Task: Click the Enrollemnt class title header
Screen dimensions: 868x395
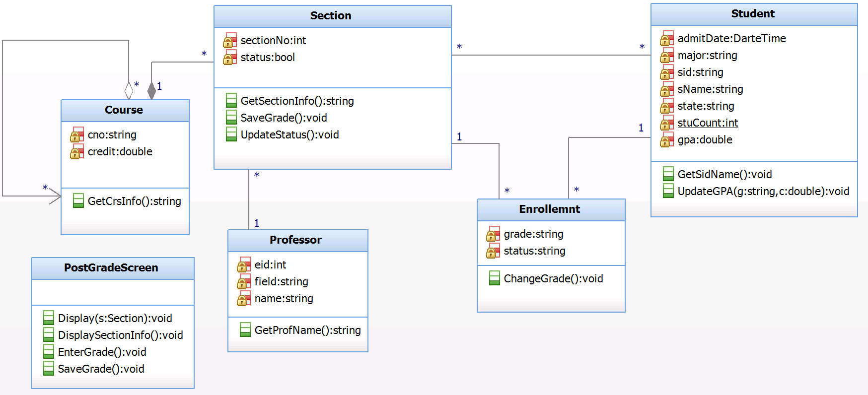Action: pyautogui.click(x=550, y=209)
